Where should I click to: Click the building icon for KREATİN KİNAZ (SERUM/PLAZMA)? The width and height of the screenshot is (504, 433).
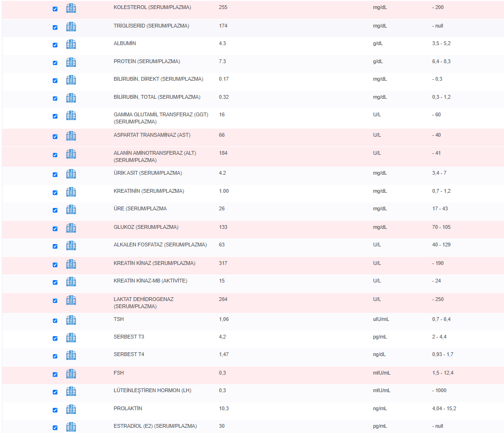click(71, 264)
